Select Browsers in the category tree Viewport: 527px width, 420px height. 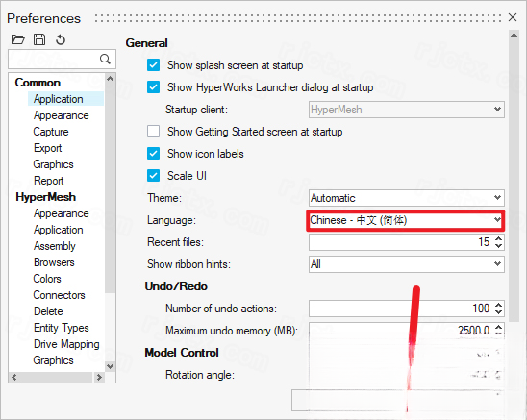pyautogui.click(x=54, y=262)
